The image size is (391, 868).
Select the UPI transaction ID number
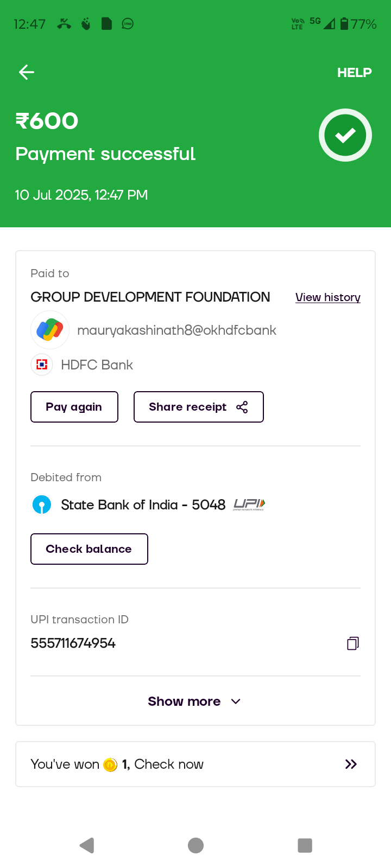(x=73, y=643)
